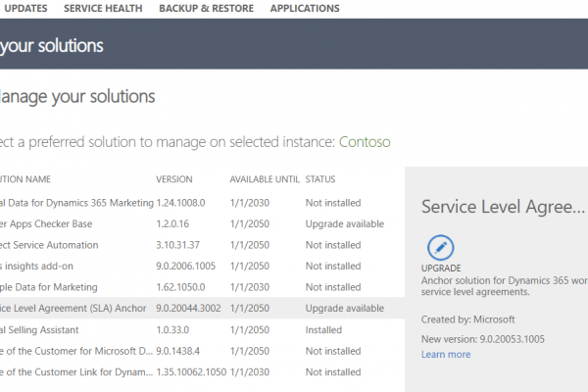
Task: Select the Customer Link for Dynam... row
Action: click(x=203, y=372)
